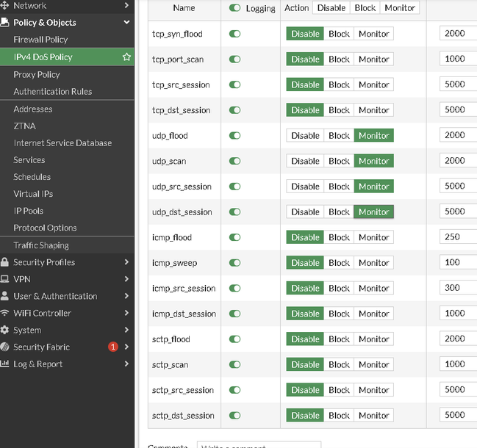Click the User & Authentication person icon
The height and width of the screenshot is (448, 477).
pos(6,296)
